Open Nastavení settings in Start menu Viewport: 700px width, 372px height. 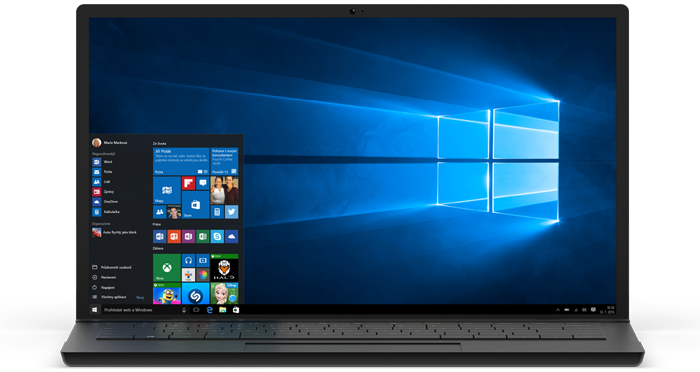pos(104,277)
